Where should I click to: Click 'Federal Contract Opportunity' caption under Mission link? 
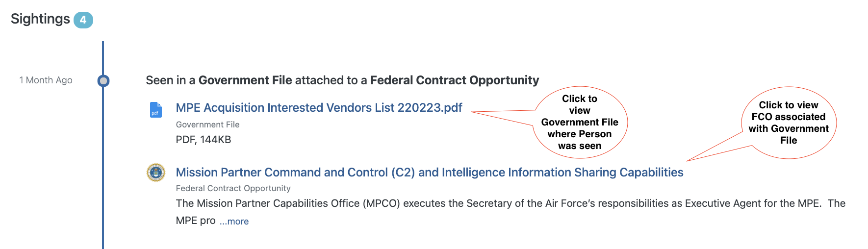[233, 188]
